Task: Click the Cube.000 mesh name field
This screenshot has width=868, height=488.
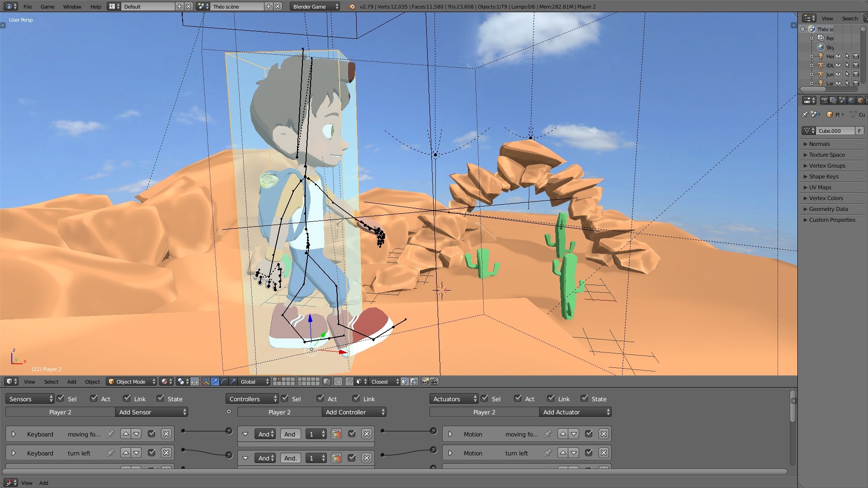Action: pos(835,131)
